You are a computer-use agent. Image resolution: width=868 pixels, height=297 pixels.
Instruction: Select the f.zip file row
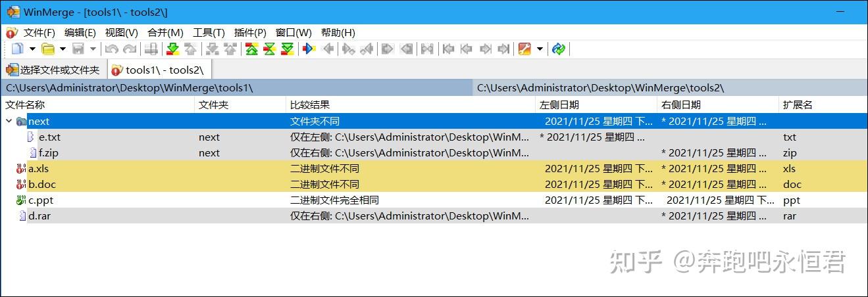434,152
